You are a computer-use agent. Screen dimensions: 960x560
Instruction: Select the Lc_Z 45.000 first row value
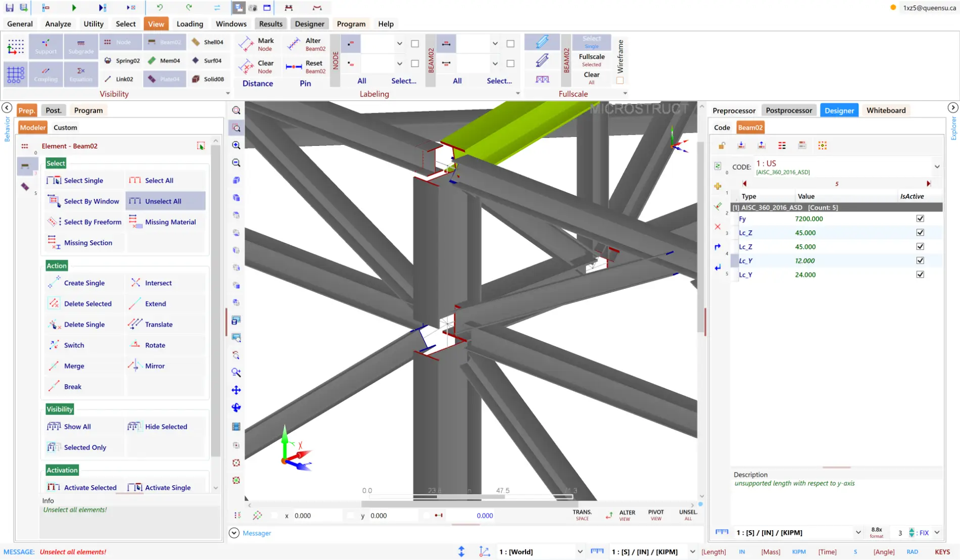click(x=805, y=233)
